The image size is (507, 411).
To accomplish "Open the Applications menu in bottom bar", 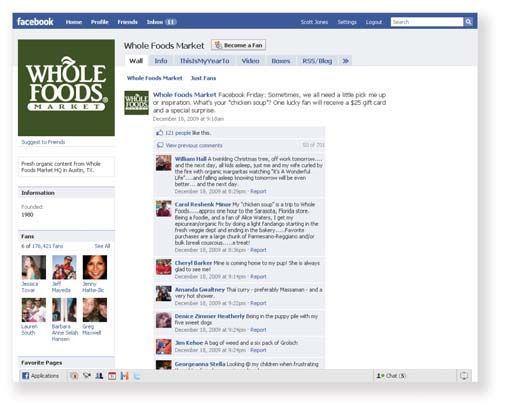I will tap(40, 376).
